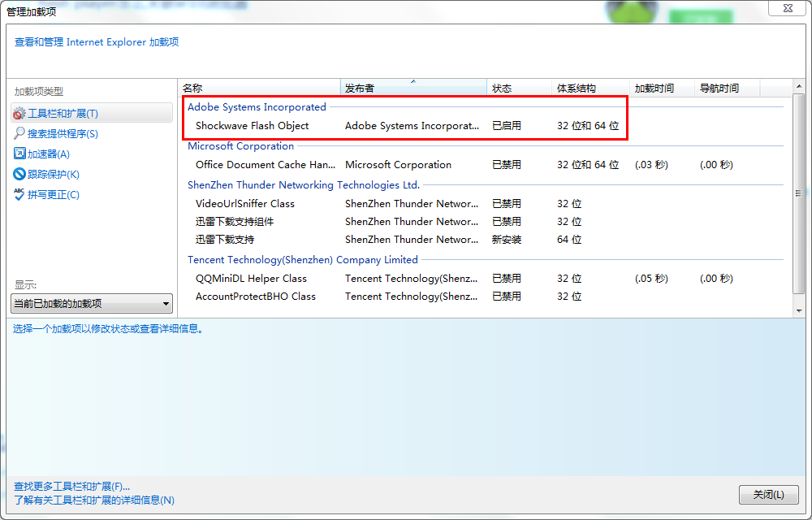
Task: Select the QQMiniDL Helper Class add-on
Action: click(251, 279)
